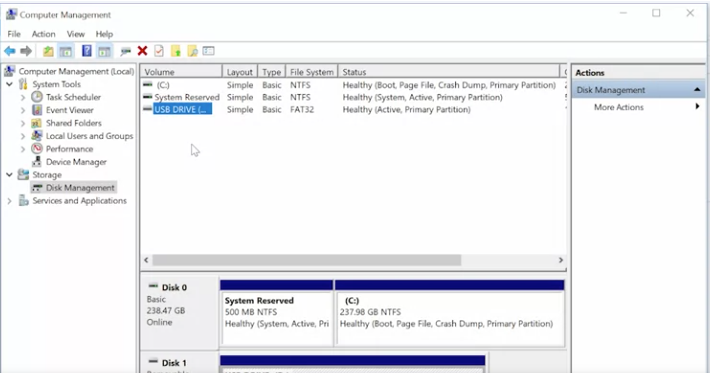
Task: Toggle the Show/Hide Console Tree icon
Action: [x=66, y=51]
